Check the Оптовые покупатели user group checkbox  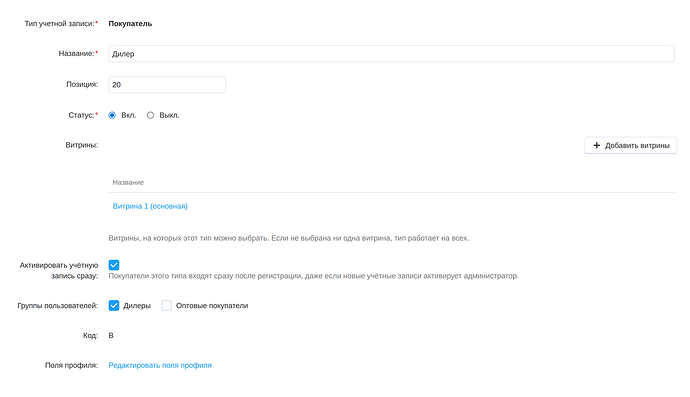coord(166,305)
